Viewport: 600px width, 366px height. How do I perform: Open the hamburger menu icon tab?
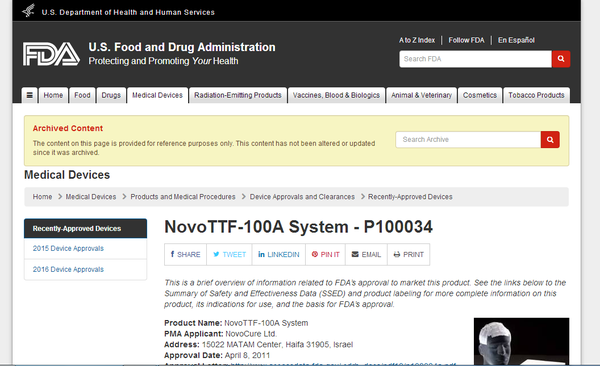[29, 95]
